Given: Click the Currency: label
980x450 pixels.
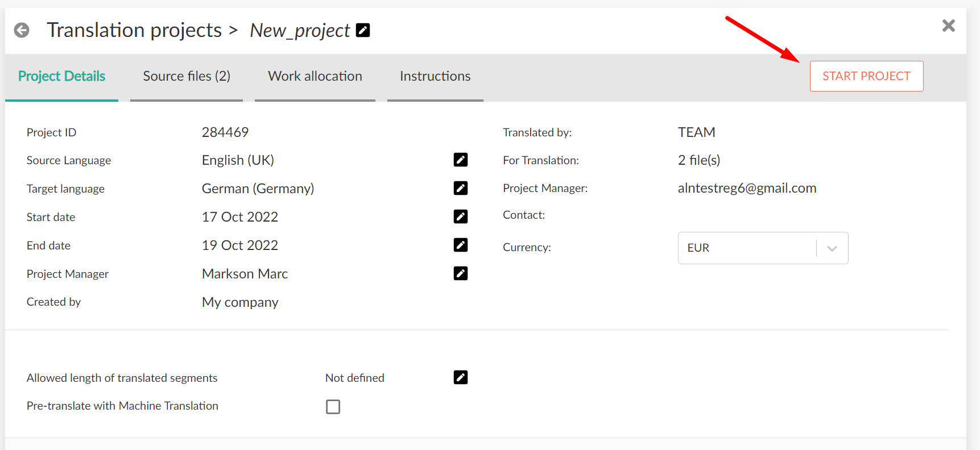Looking at the screenshot, I should (x=527, y=248).
